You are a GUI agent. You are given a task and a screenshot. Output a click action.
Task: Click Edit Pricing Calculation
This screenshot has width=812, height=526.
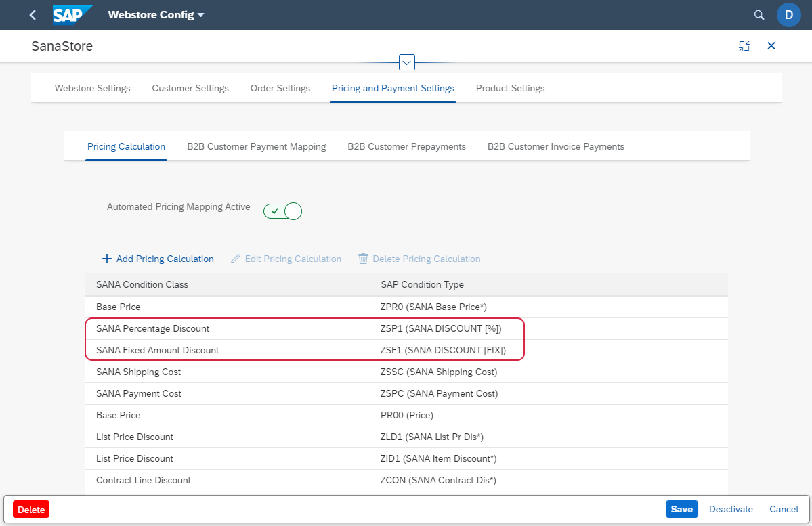286,259
